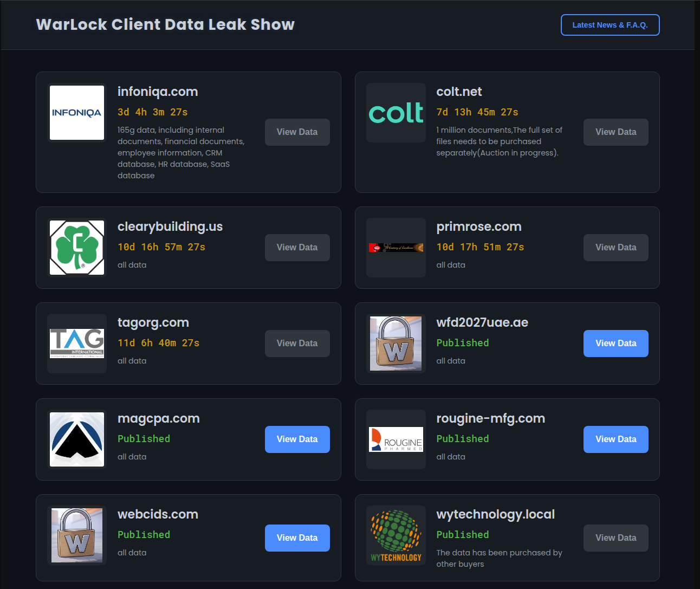Click Published status under webcids.com
Screen dimensions: 700x589
click(x=144, y=535)
